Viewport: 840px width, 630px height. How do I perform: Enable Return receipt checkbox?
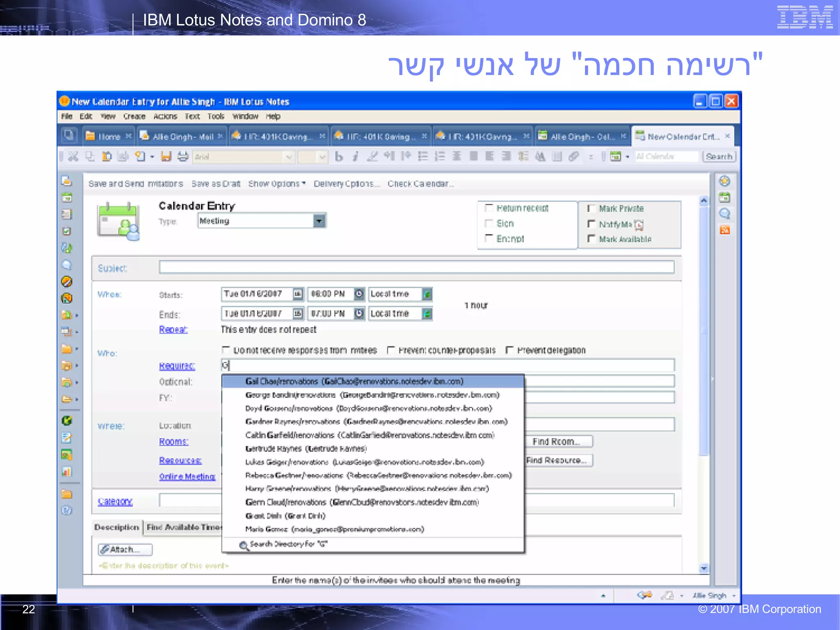pyautogui.click(x=489, y=208)
